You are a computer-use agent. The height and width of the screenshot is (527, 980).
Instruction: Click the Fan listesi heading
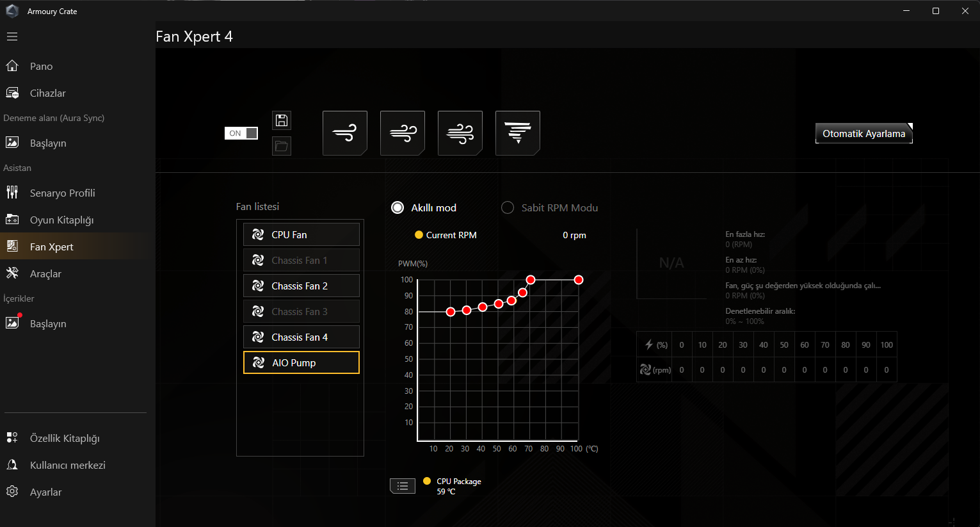pyautogui.click(x=257, y=206)
